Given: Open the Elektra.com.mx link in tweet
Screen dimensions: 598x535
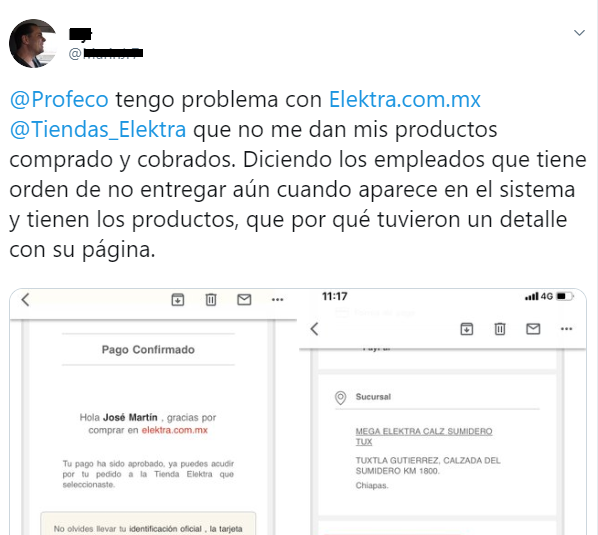Looking at the screenshot, I should coord(404,100).
